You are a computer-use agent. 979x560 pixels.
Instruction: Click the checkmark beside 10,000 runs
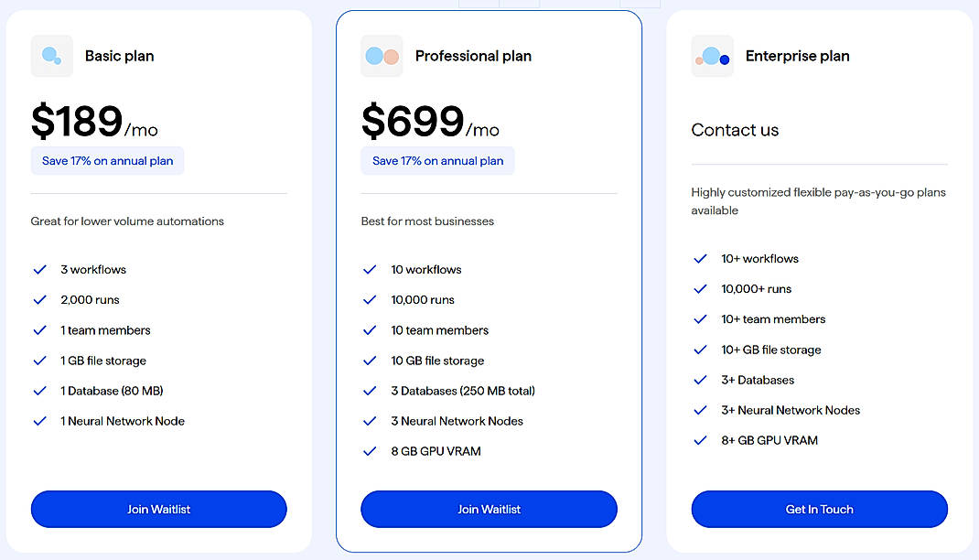click(x=370, y=299)
